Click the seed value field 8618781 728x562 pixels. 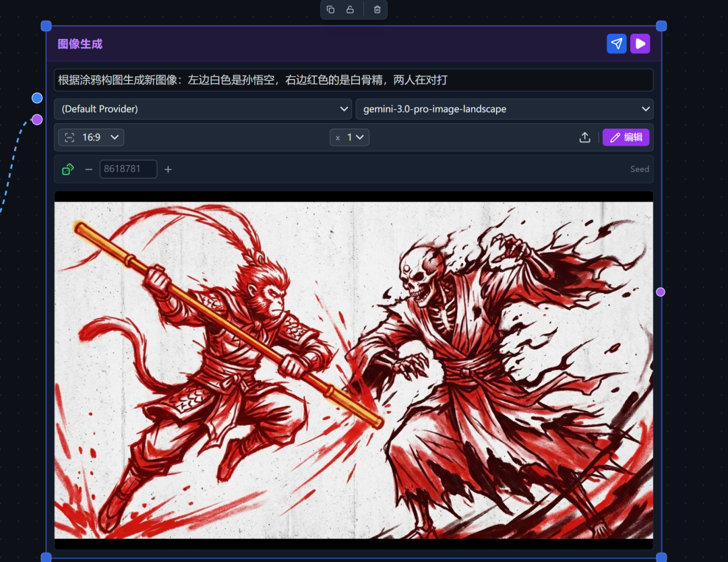tap(128, 169)
